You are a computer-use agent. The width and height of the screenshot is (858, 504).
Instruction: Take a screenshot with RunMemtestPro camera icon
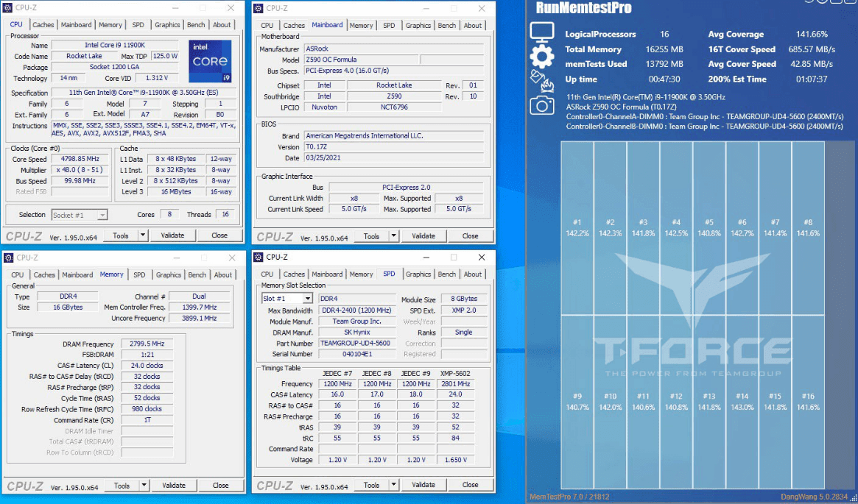[x=542, y=105]
